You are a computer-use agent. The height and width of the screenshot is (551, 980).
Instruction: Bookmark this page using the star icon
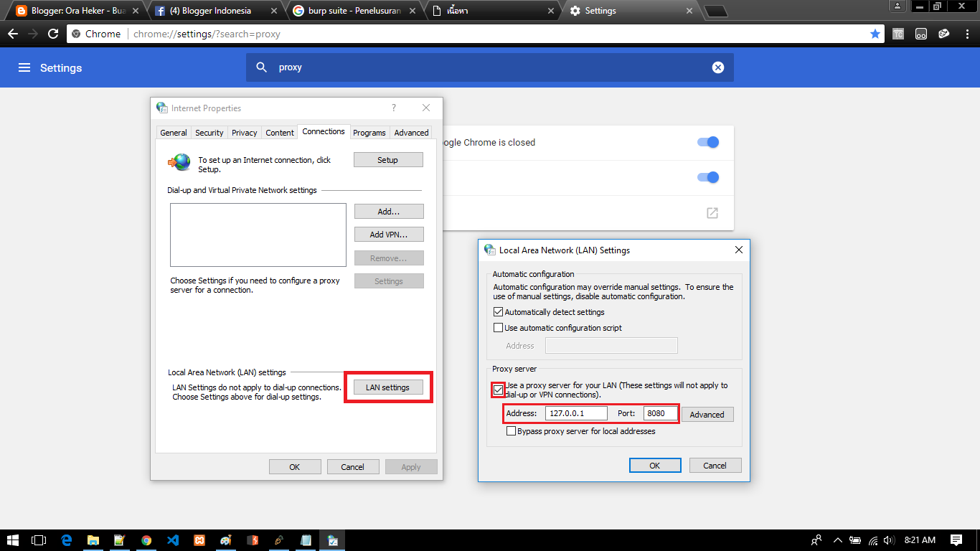875,33
